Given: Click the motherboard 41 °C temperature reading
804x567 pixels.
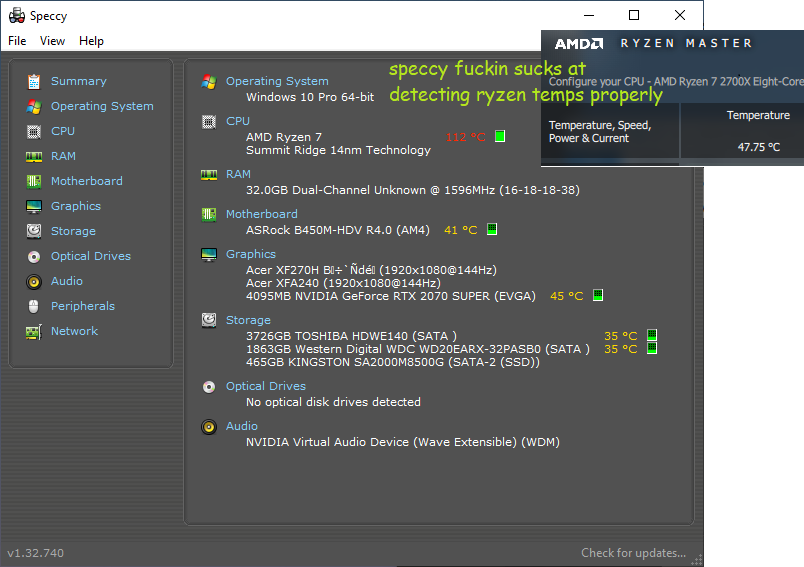Looking at the screenshot, I should (460, 230).
